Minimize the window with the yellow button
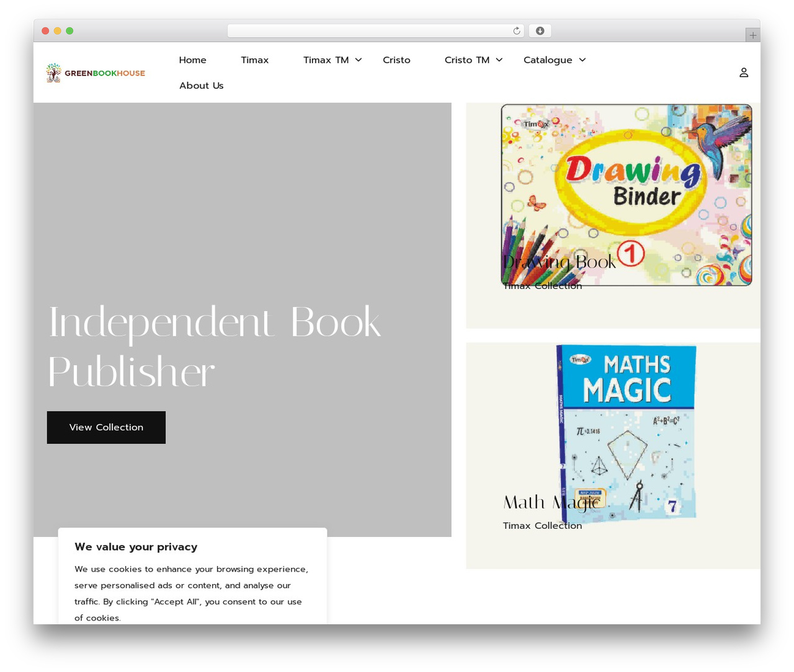The width and height of the screenshot is (794, 672). 58,31
